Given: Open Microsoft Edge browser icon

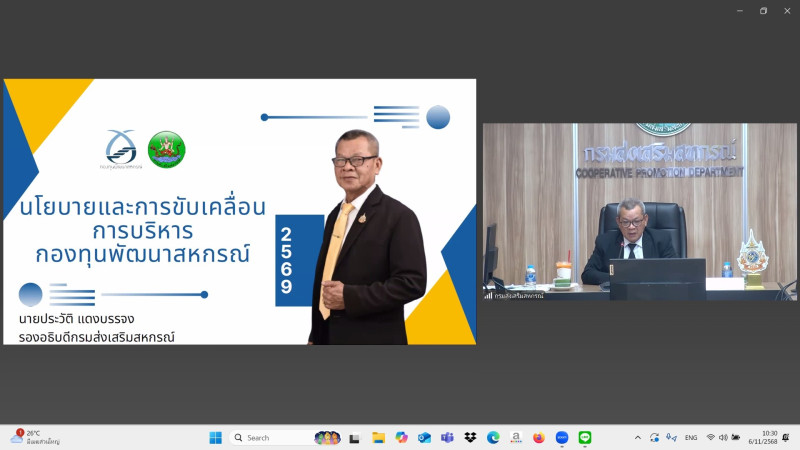Looking at the screenshot, I should (x=493, y=438).
